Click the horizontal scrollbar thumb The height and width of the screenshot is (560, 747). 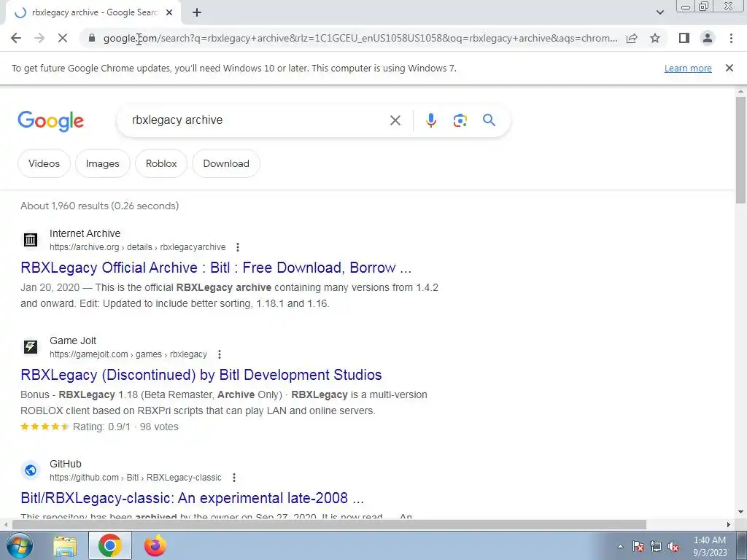click(329, 524)
